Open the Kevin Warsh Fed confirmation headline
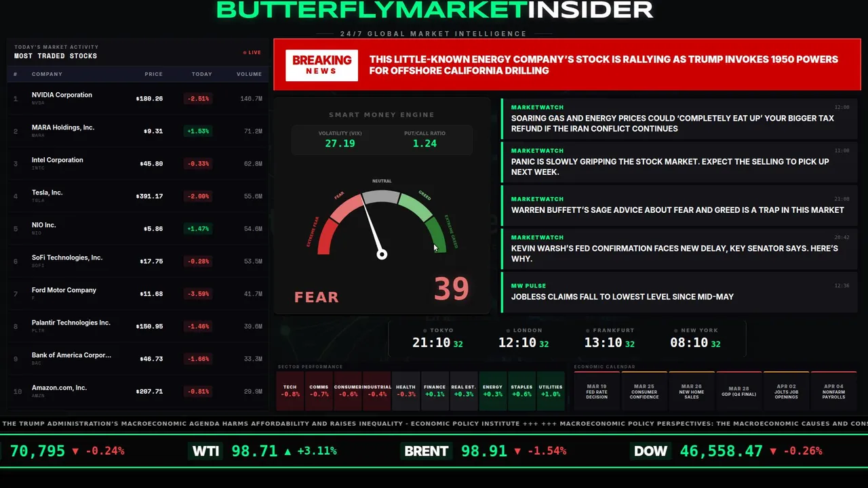The width and height of the screenshot is (868, 488). pos(679,249)
